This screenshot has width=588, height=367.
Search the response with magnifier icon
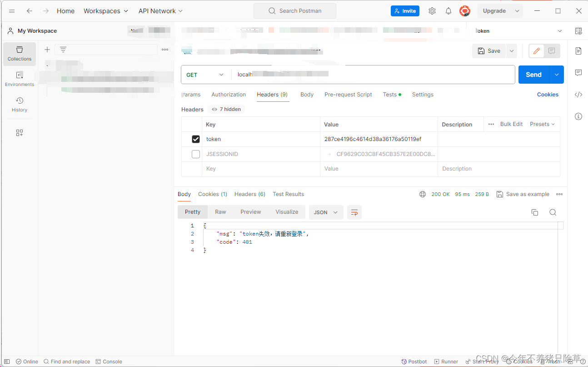point(553,212)
